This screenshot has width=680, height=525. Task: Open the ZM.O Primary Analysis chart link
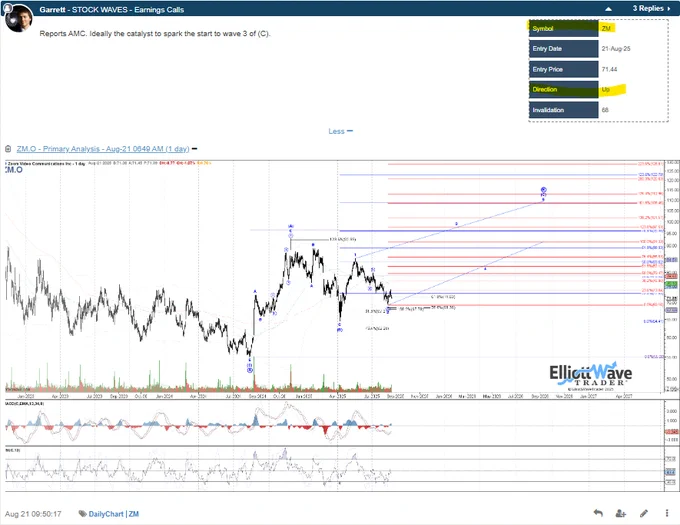point(103,149)
